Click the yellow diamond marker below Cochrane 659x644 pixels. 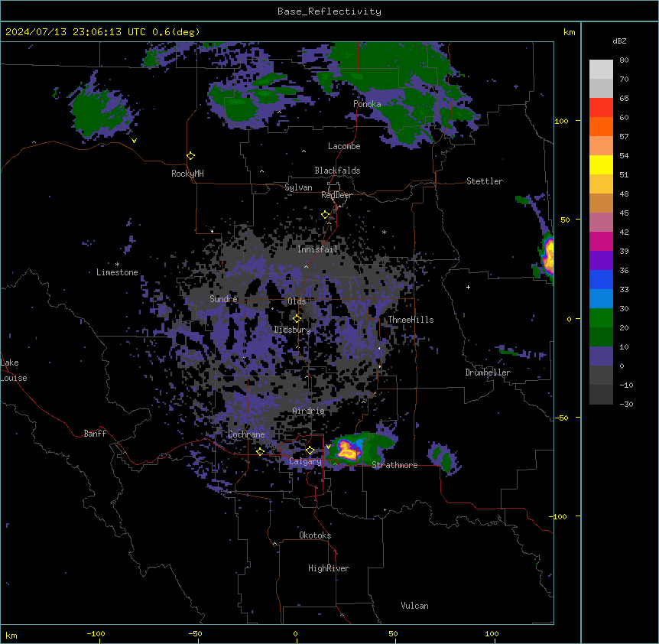[260, 451]
